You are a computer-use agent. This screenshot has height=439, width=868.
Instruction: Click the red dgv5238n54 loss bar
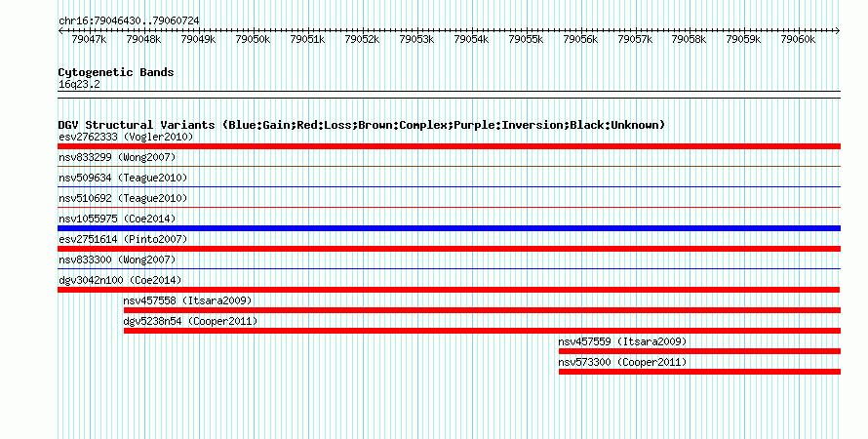pos(482,331)
